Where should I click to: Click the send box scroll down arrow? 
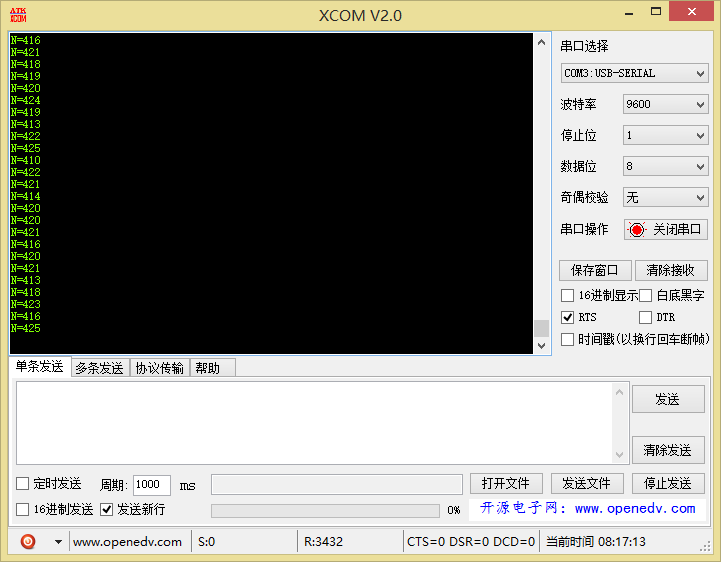[x=619, y=454]
